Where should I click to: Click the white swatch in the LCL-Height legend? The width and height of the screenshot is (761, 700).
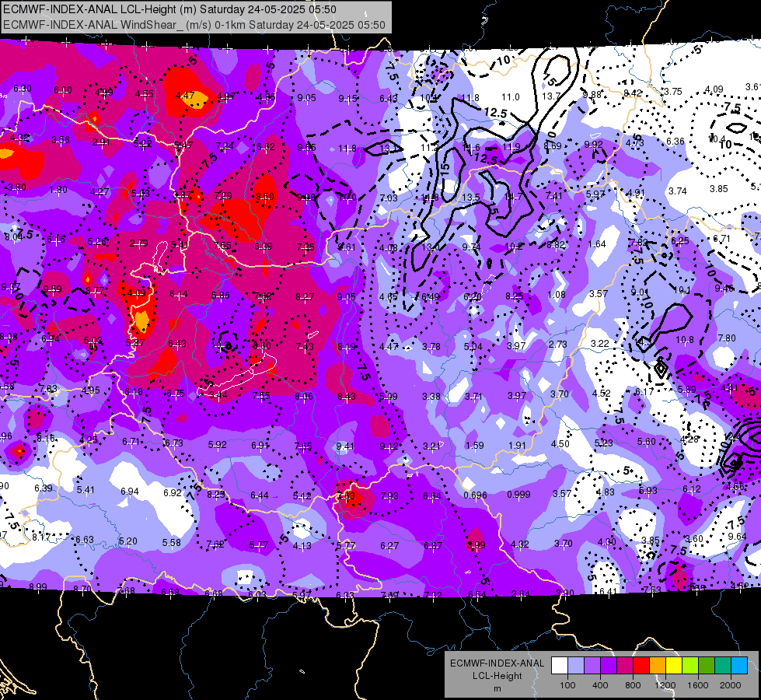[x=560, y=666]
